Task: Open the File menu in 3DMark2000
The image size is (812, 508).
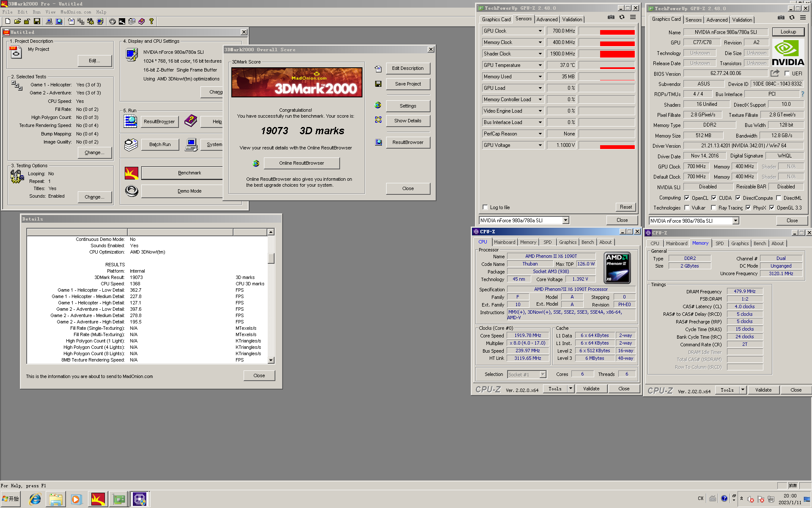Action: point(7,12)
